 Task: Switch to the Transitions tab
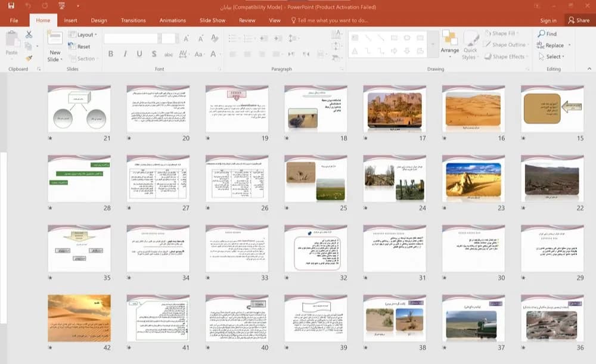(x=133, y=20)
